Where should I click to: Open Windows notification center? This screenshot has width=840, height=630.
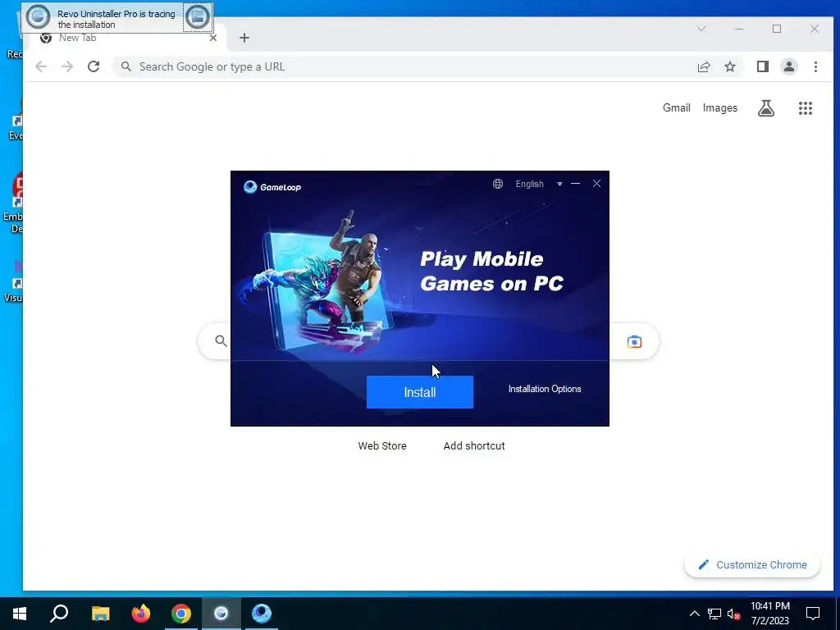[x=813, y=614]
